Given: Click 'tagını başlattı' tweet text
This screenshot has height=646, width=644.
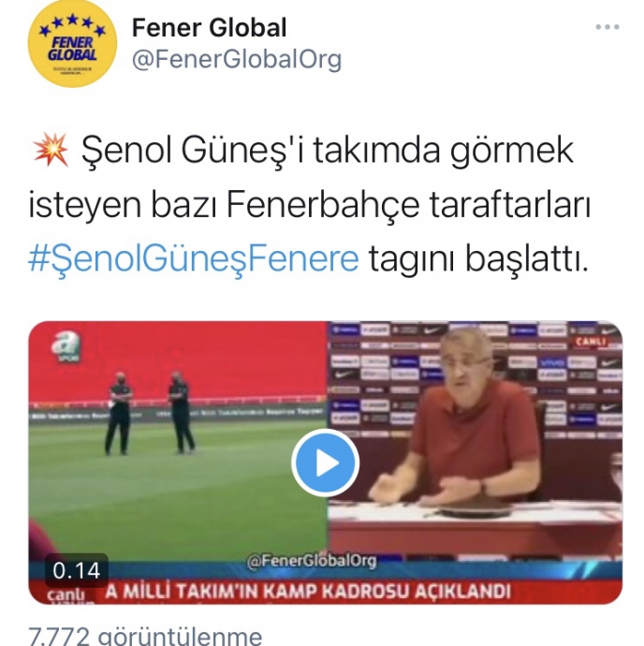Looking at the screenshot, I should [x=477, y=259].
